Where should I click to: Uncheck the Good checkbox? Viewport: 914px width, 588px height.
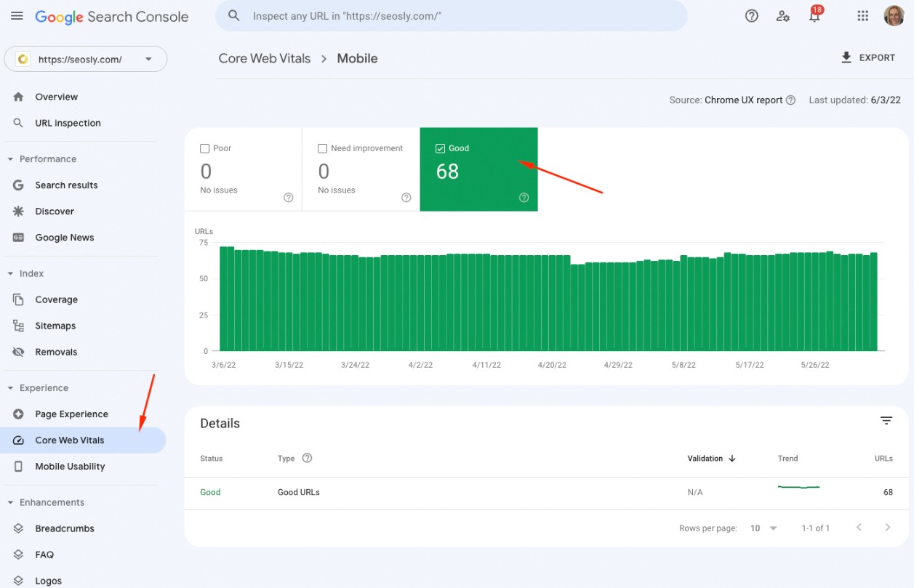pyautogui.click(x=440, y=148)
